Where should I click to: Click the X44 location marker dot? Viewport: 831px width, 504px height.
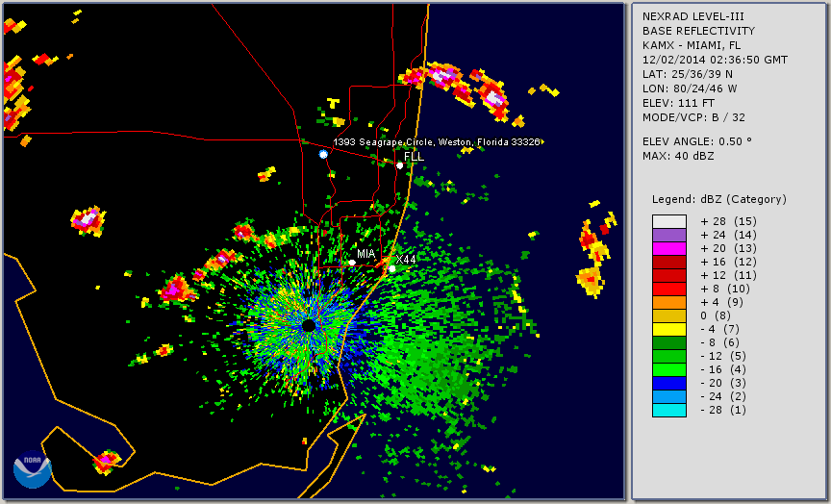pos(391,269)
